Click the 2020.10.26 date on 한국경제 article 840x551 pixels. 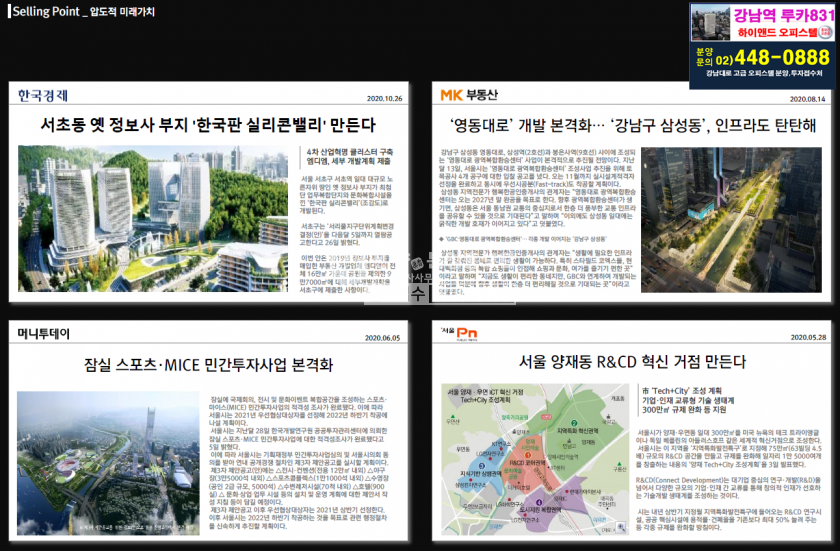point(385,99)
